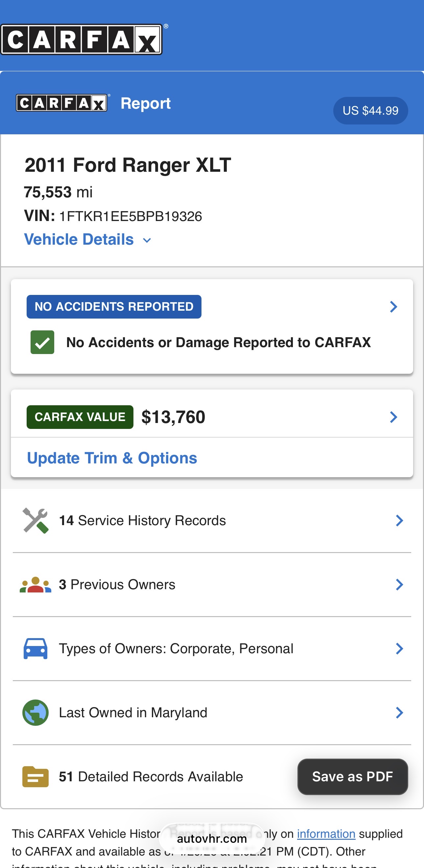Click the green no-accidents checkmark box
The height and width of the screenshot is (868, 424).
[42, 342]
